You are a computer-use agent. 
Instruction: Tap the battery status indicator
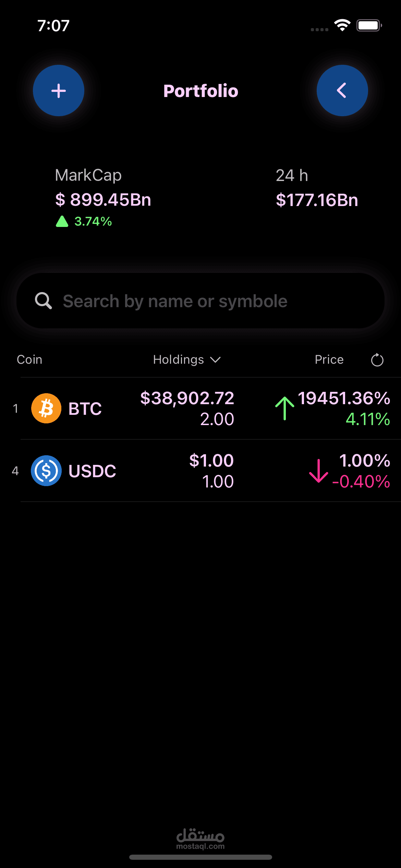(369, 25)
